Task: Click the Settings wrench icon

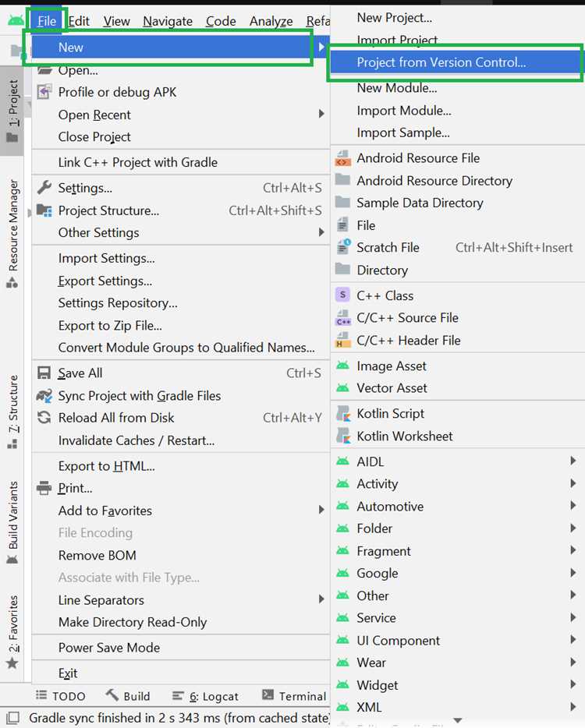Action: pyautogui.click(x=44, y=188)
